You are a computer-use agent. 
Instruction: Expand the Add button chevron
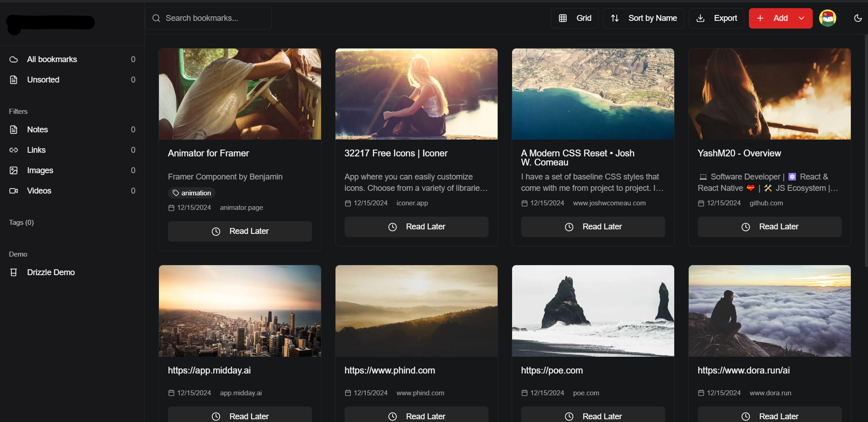tap(801, 18)
